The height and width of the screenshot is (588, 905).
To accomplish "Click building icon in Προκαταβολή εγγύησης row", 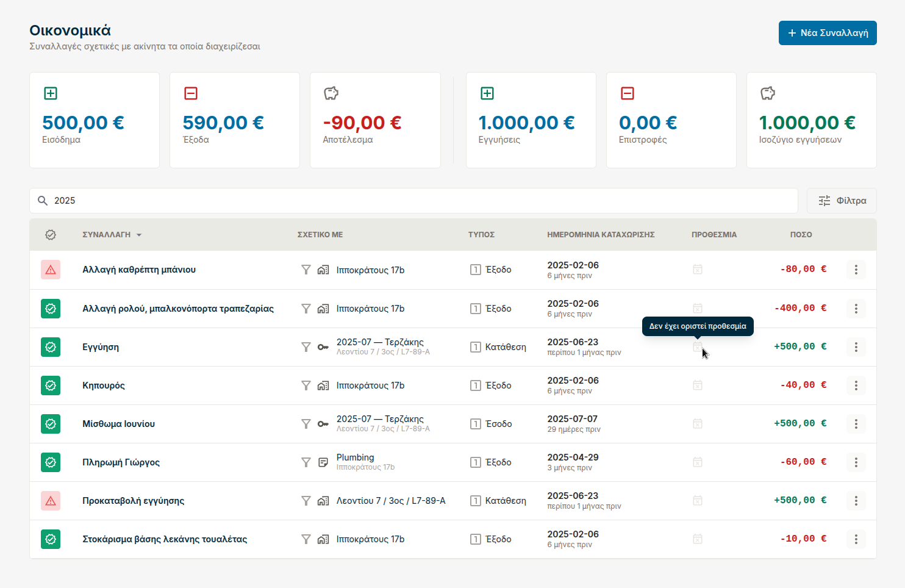I will click(323, 501).
